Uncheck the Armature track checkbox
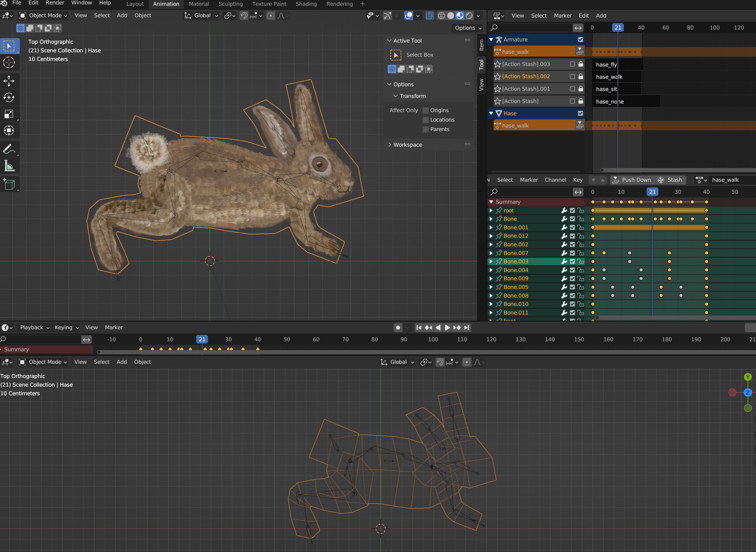Viewport: 756px width, 552px height. click(581, 40)
